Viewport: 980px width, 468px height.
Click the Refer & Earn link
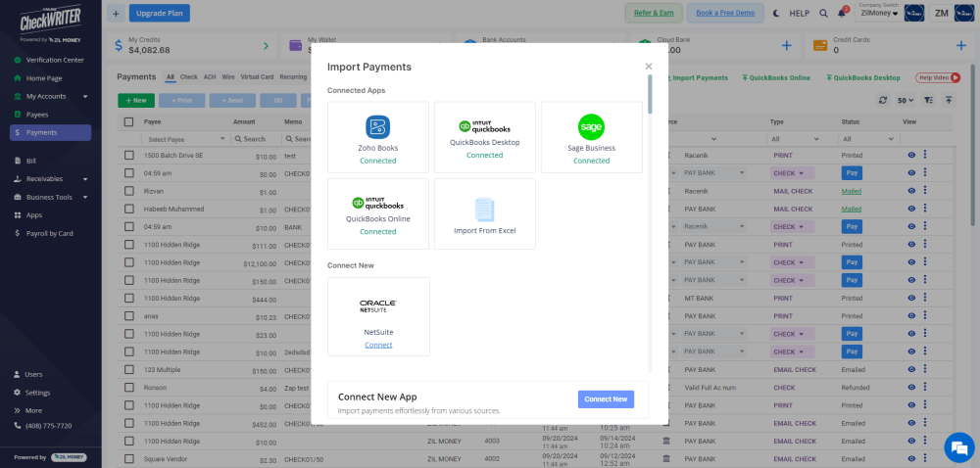[653, 13]
